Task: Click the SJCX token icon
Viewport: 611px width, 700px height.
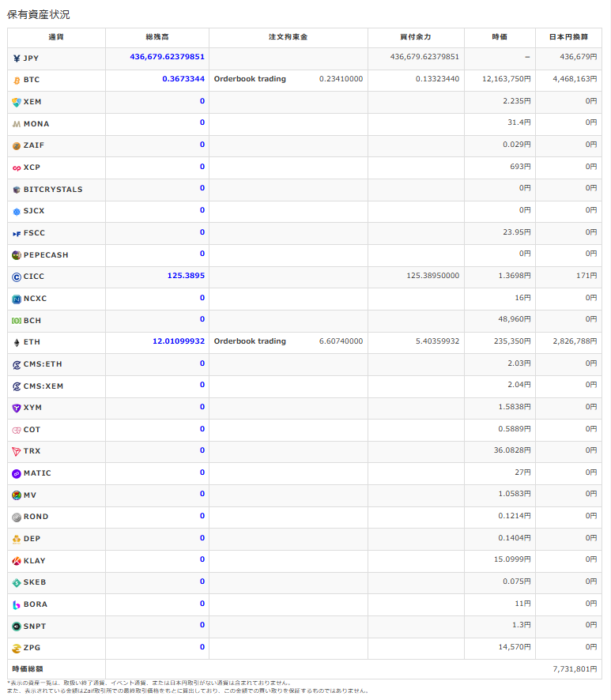Action: pos(17,212)
